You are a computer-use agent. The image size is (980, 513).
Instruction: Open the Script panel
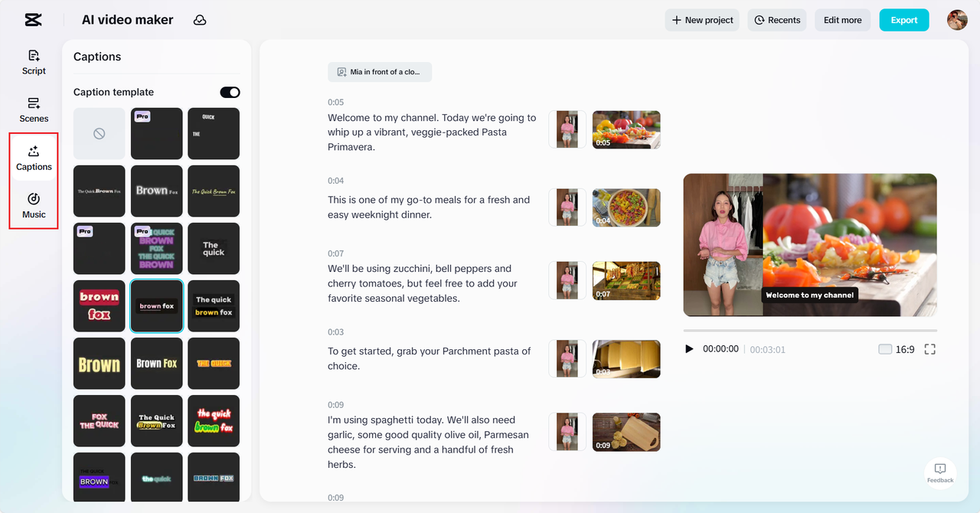[34, 62]
